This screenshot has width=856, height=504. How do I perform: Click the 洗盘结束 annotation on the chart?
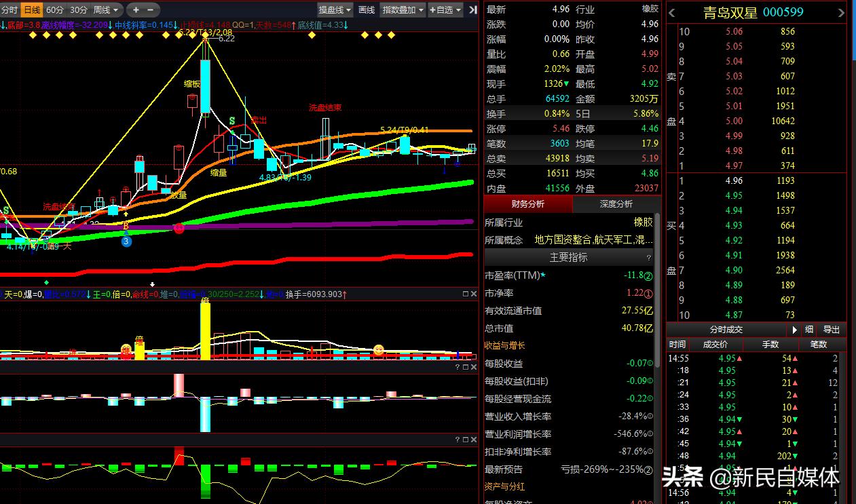[325, 107]
